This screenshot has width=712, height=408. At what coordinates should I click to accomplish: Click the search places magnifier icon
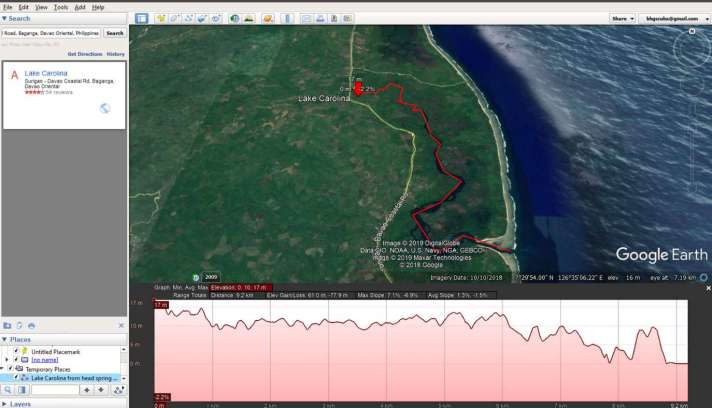click(x=7, y=390)
